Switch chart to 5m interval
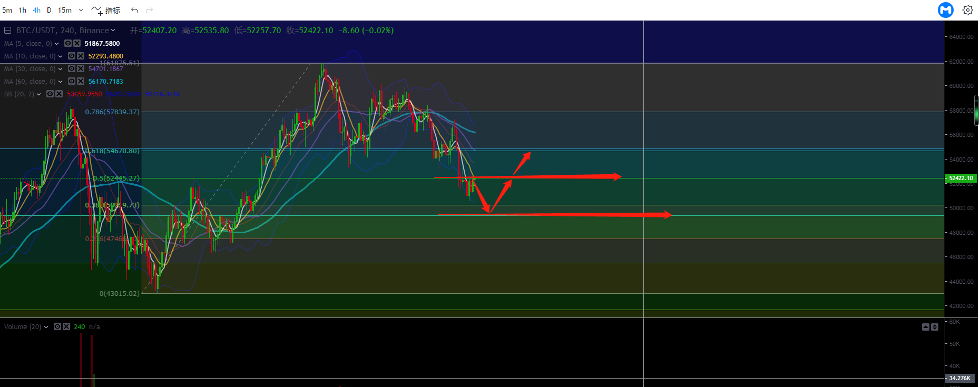This screenshot has height=387, width=980. point(7,10)
